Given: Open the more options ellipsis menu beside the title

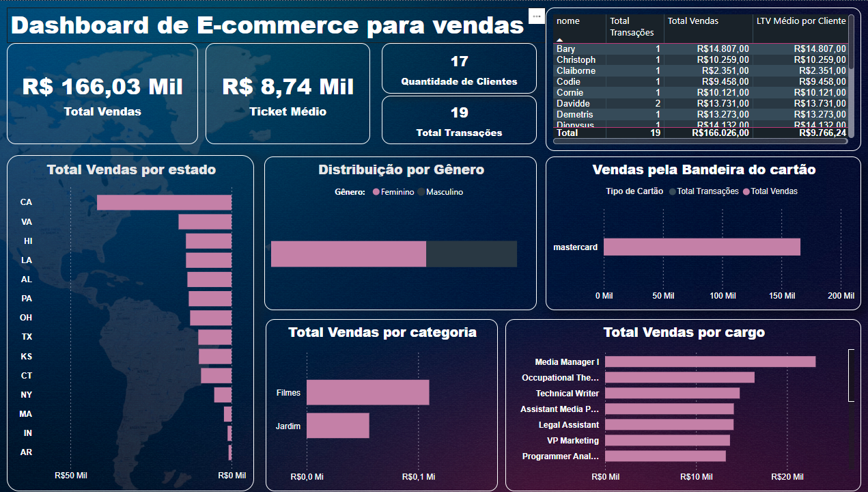Looking at the screenshot, I should tap(536, 16).
